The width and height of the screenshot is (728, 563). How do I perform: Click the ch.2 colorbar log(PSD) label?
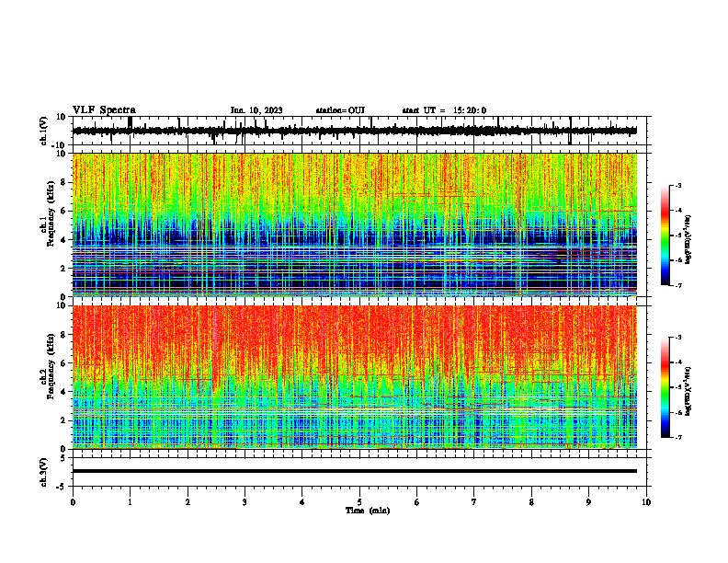(x=688, y=391)
